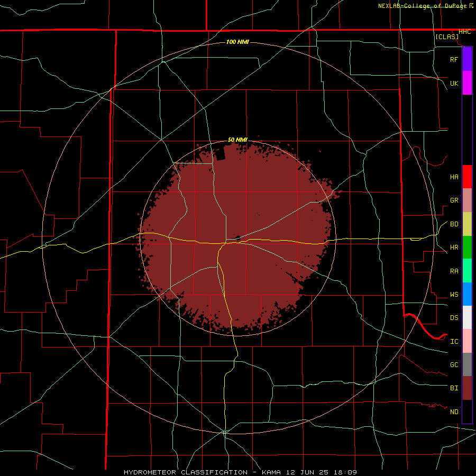Click the HA legend label

(454, 177)
